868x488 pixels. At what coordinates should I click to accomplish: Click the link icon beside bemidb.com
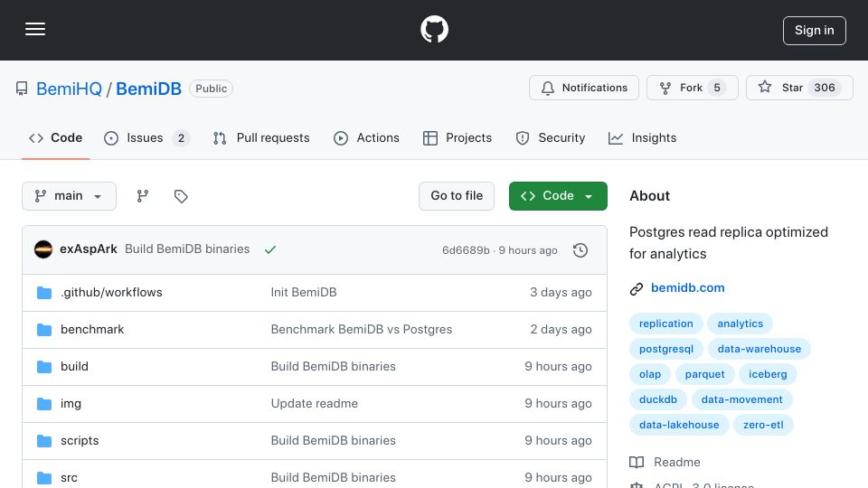[x=637, y=289]
